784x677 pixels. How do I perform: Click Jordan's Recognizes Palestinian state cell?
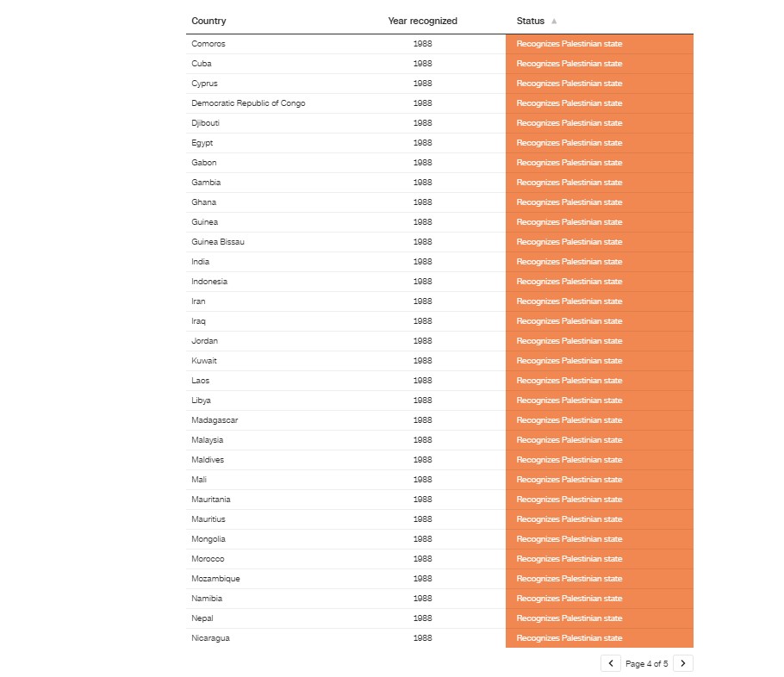[569, 341]
